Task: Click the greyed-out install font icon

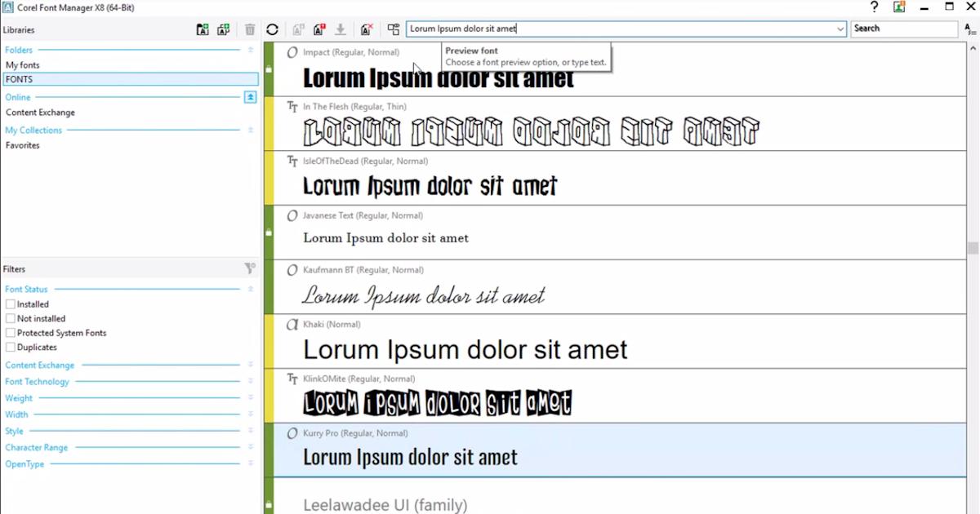Action: tap(298, 29)
